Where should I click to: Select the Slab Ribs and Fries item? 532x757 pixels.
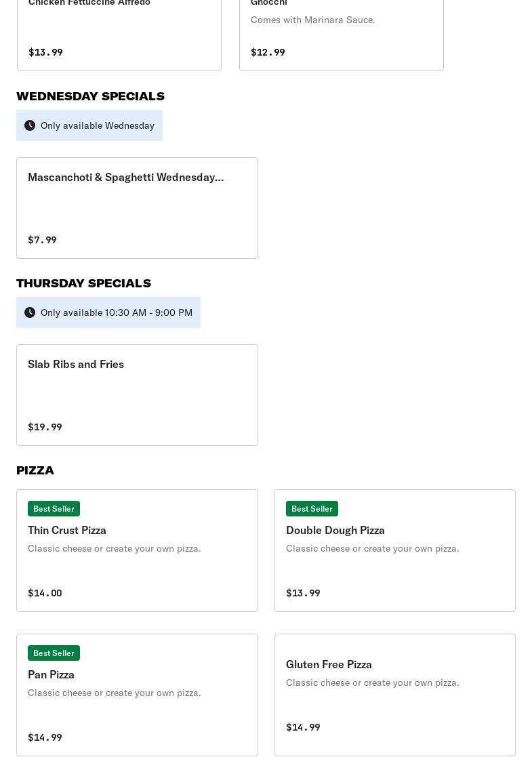[76, 364]
